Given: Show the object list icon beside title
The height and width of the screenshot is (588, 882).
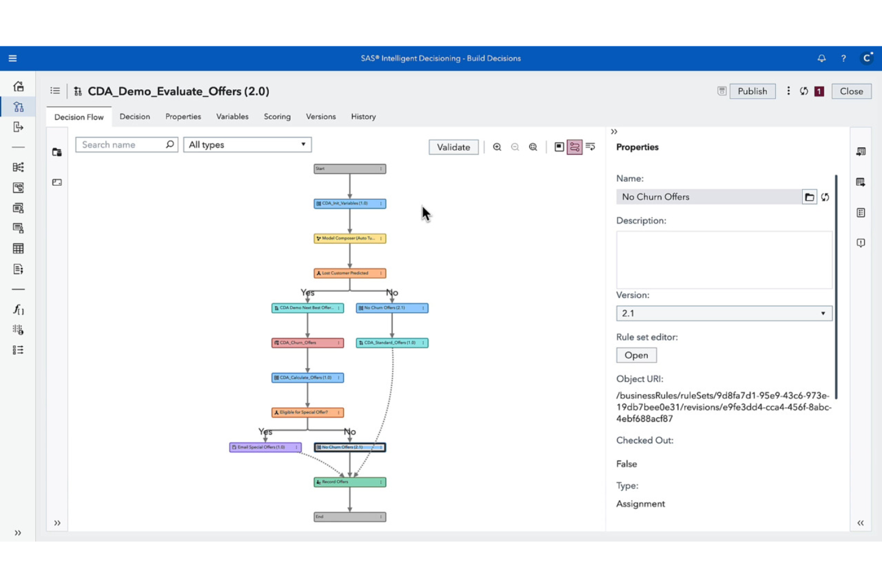Looking at the screenshot, I should (55, 91).
